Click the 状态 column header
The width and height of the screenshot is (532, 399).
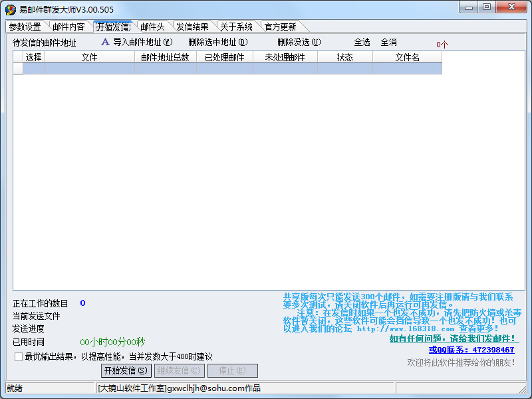pyautogui.click(x=345, y=57)
